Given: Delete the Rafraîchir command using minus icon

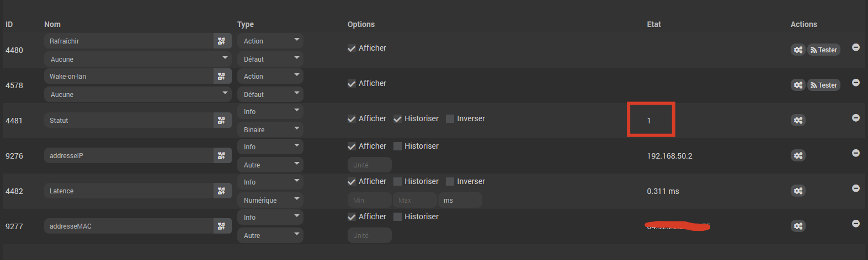Looking at the screenshot, I should [x=856, y=47].
